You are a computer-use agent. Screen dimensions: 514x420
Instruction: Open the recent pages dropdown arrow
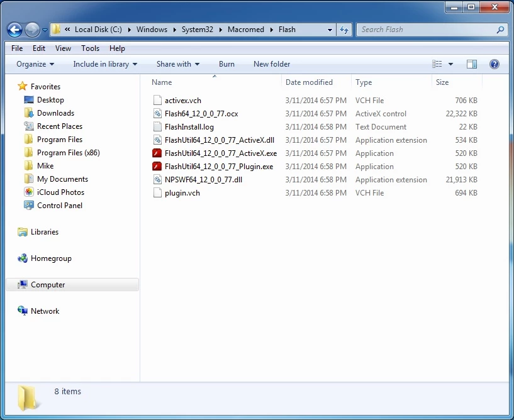pyautogui.click(x=45, y=30)
